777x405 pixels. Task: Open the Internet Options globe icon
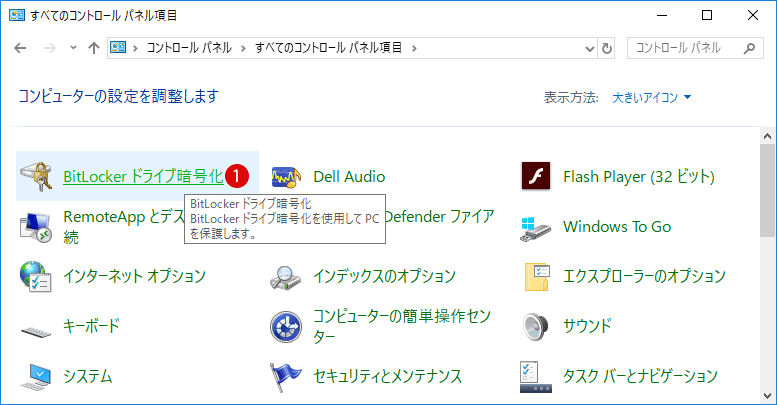(36, 276)
